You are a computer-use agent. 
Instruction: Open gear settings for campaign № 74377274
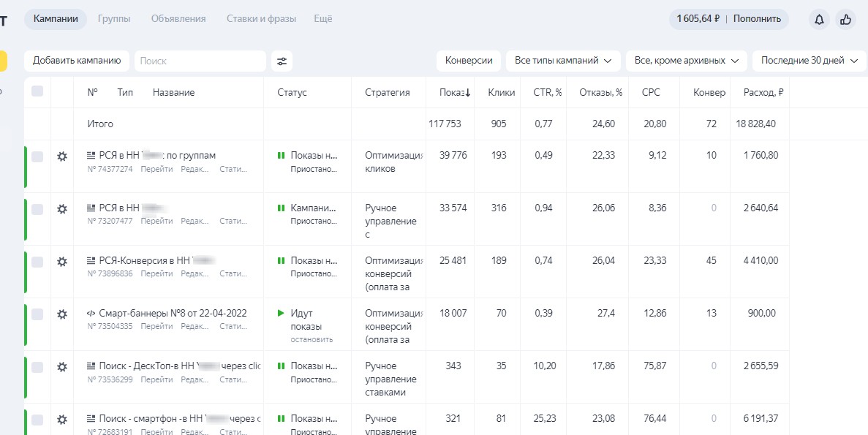click(62, 156)
